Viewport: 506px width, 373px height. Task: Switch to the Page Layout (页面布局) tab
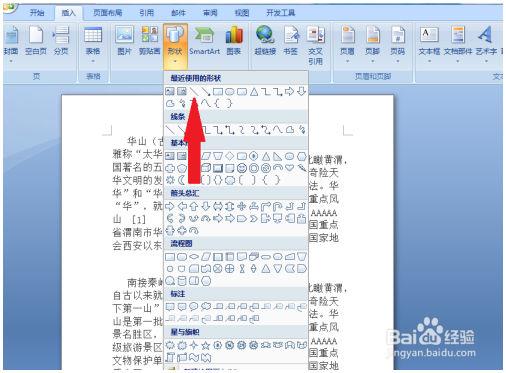tap(107, 13)
